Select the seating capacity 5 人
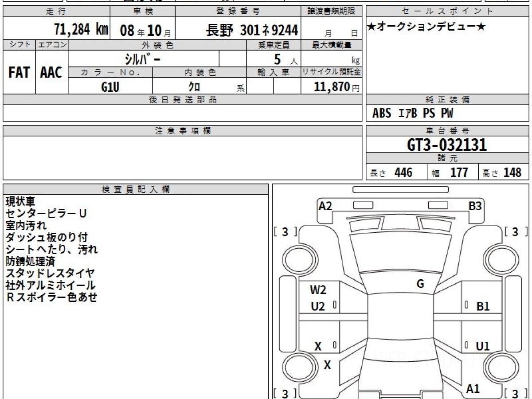Viewport: 532px width, 399px height. [x=285, y=59]
